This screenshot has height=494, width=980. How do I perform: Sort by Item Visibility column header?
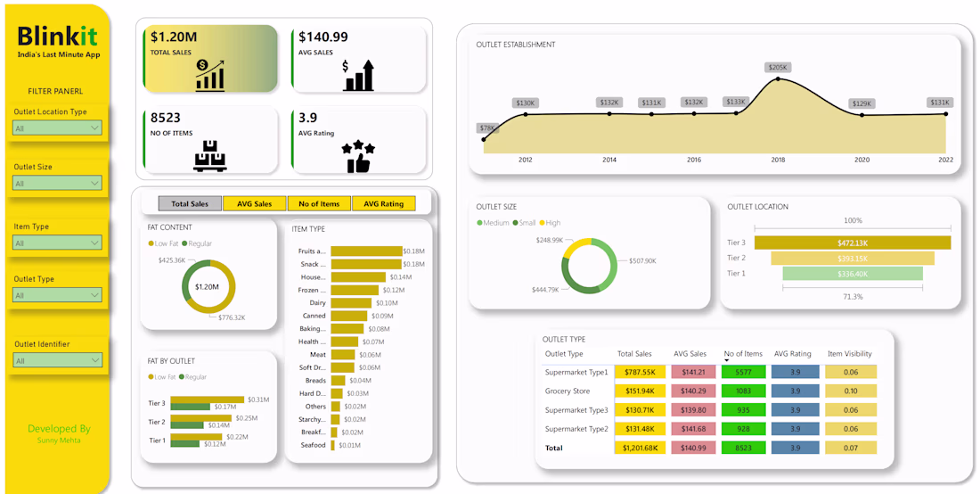point(849,354)
